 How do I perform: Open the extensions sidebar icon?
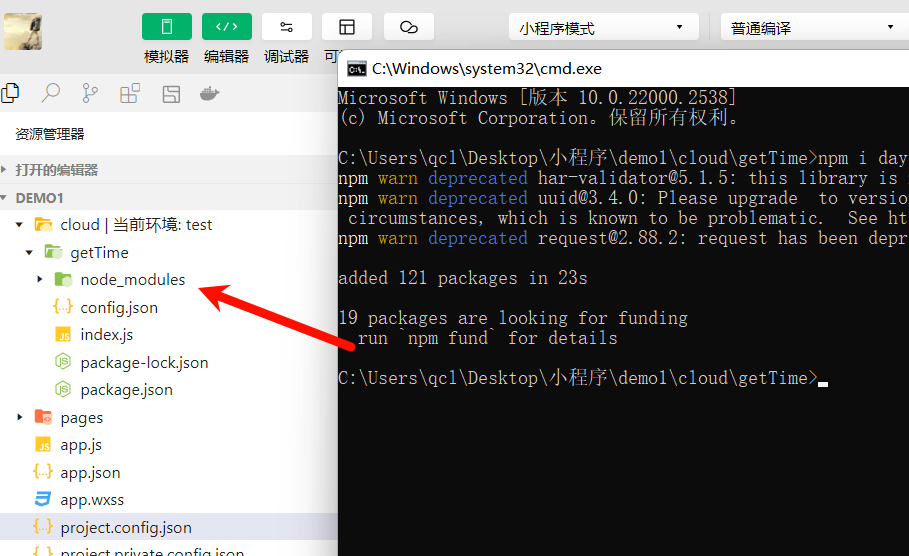[x=130, y=93]
